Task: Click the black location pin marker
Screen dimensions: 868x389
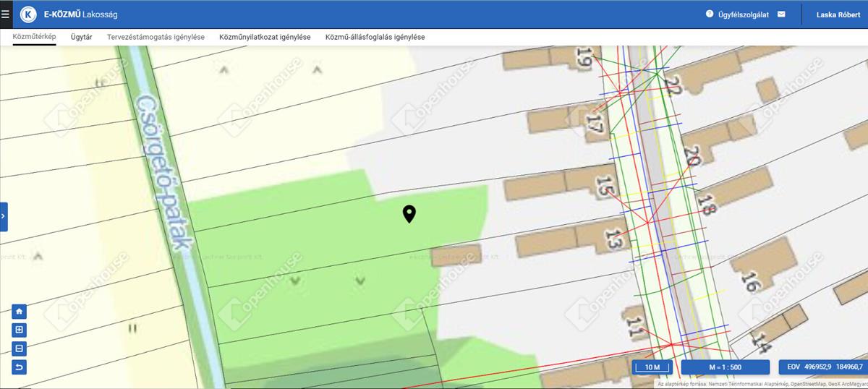Action: pyautogui.click(x=409, y=213)
